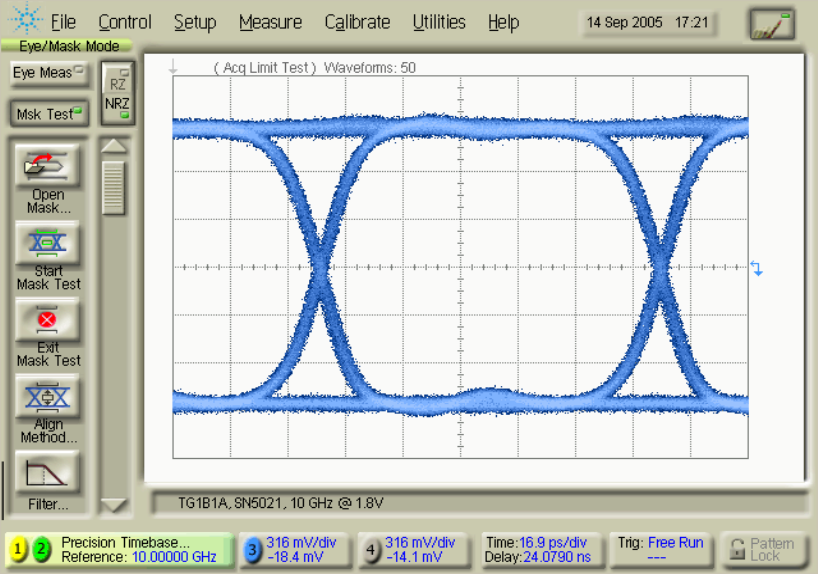Screen dimensions: 818x574
Task: Open the File menu
Action: pyautogui.click(x=63, y=22)
